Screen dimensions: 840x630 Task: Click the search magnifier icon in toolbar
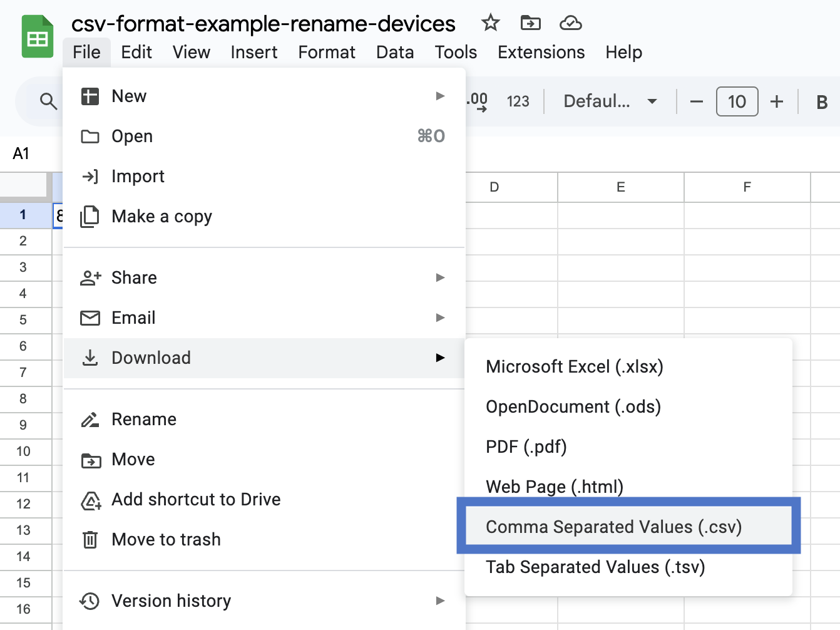[48, 101]
